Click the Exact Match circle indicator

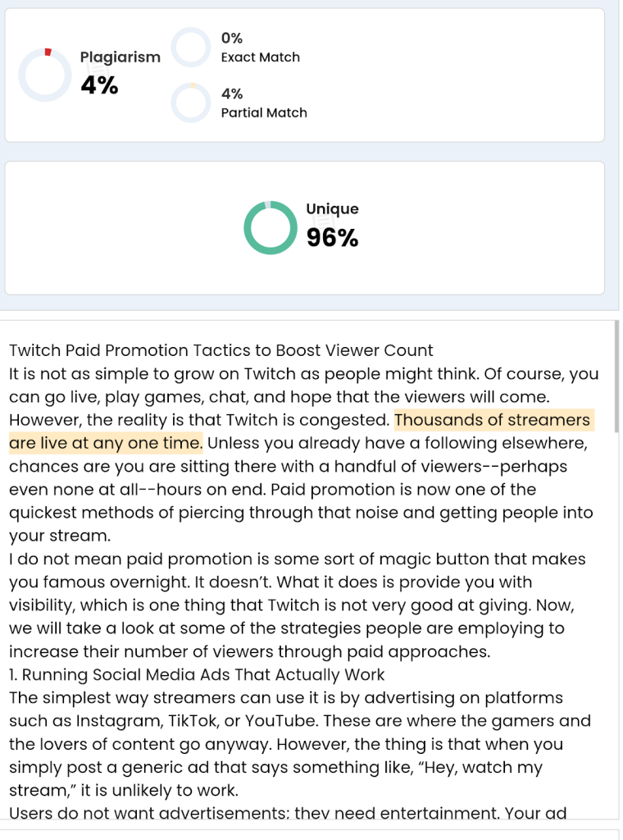tap(191, 48)
